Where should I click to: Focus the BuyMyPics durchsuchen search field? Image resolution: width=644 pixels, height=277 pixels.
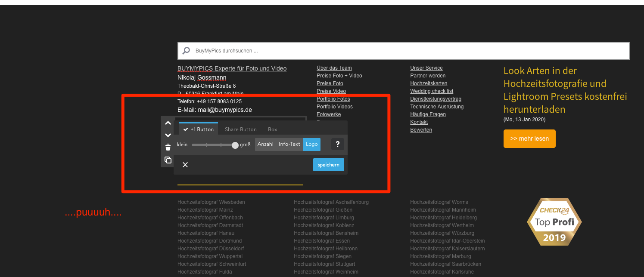click(x=403, y=51)
